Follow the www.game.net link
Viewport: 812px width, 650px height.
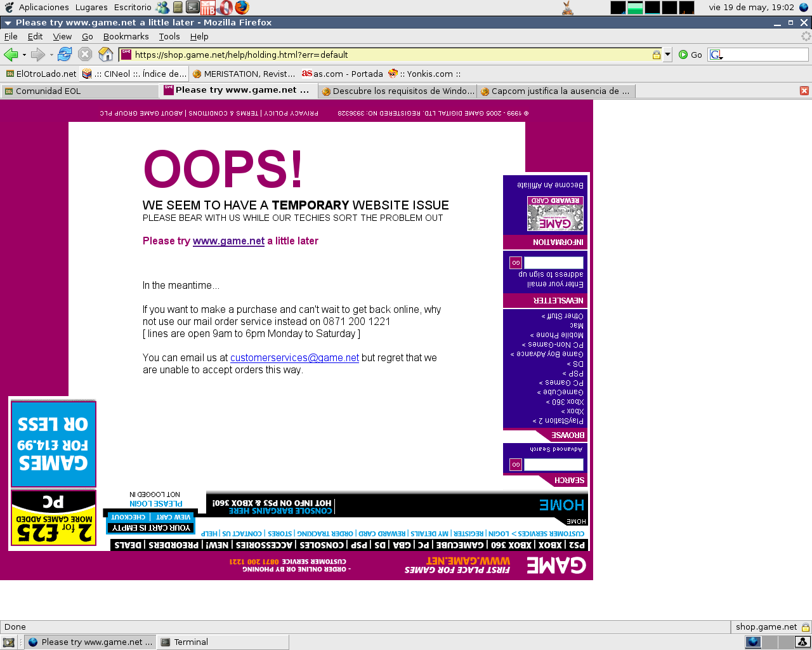click(228, 241)
